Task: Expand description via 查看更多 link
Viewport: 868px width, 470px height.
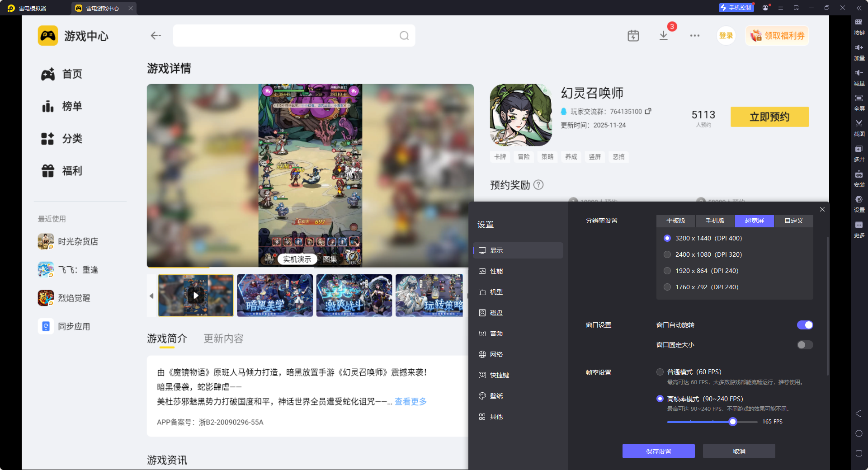Action: pyautogui.click(x=410, y=401)
